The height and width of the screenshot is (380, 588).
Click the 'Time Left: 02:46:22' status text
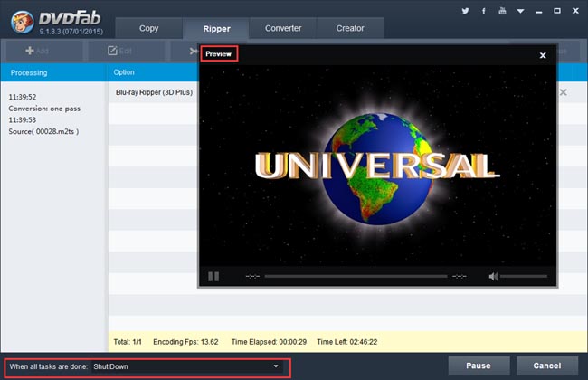pyautogui.click(x=346, y=342)
